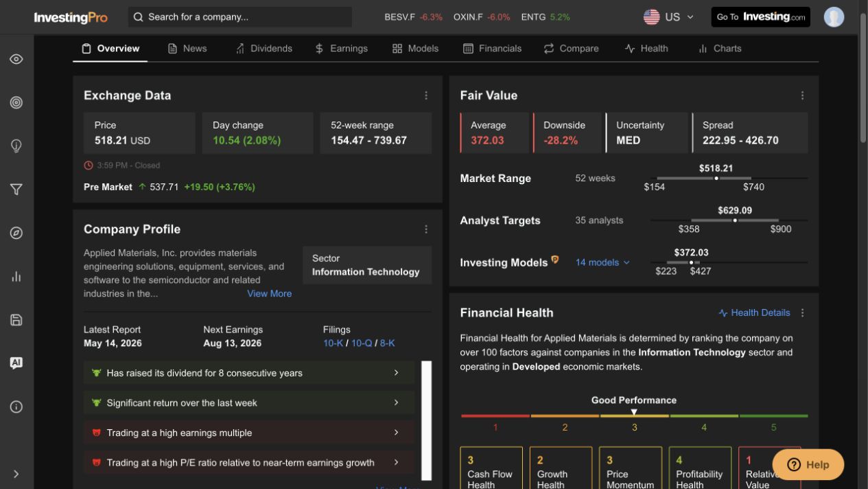868x489 pixels.
Task: Open Financial Health three-dot menu
Action: point(802,312)
